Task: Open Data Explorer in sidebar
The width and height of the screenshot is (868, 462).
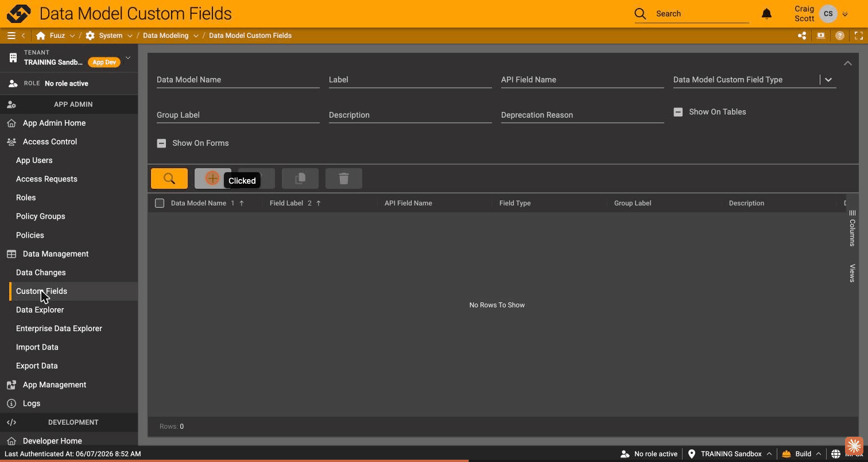Action: click(x=40, y=310)
